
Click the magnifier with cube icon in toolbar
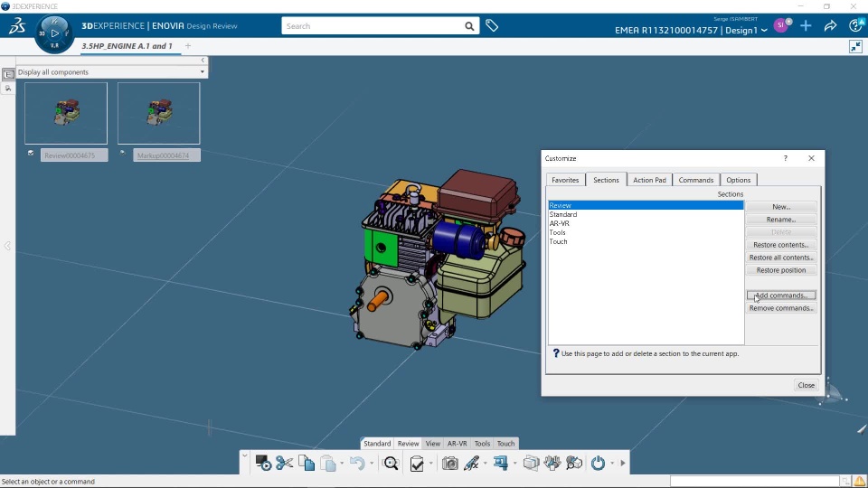[574, 463]
